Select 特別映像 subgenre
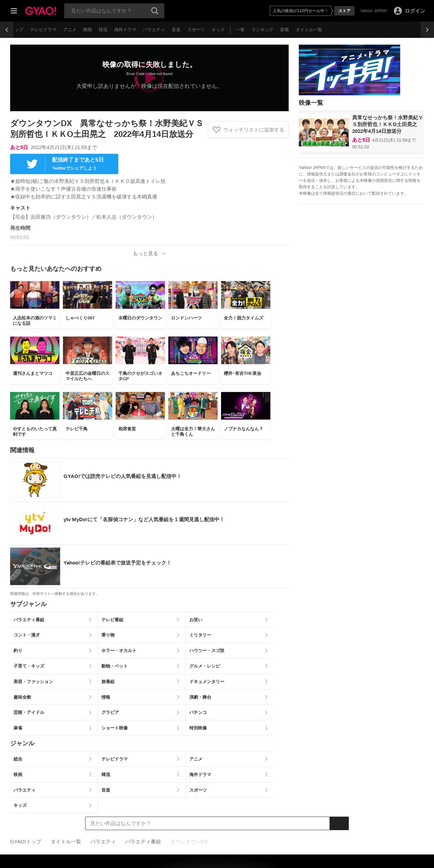The width and height of the screenshot is (434, 868). [x=230, y=728]
